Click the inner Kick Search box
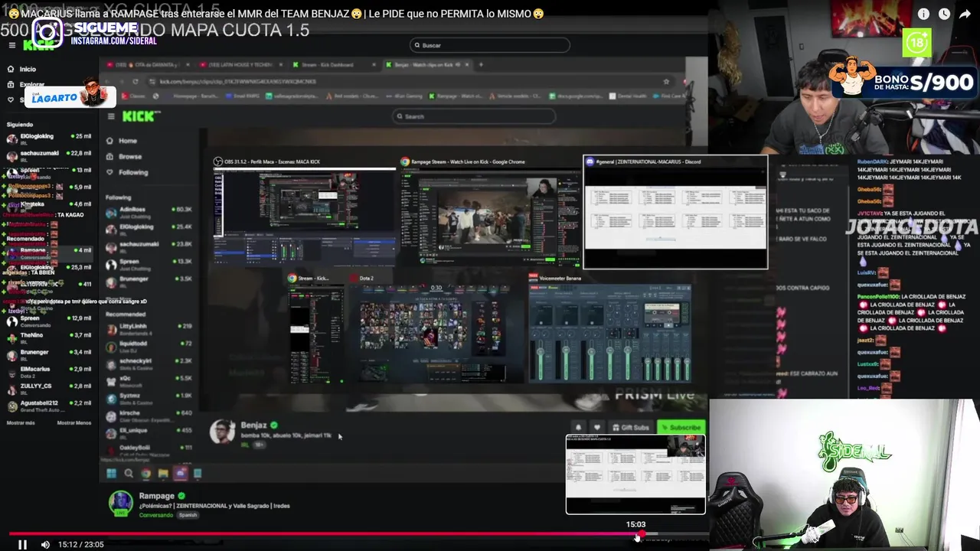 point(473,116)
